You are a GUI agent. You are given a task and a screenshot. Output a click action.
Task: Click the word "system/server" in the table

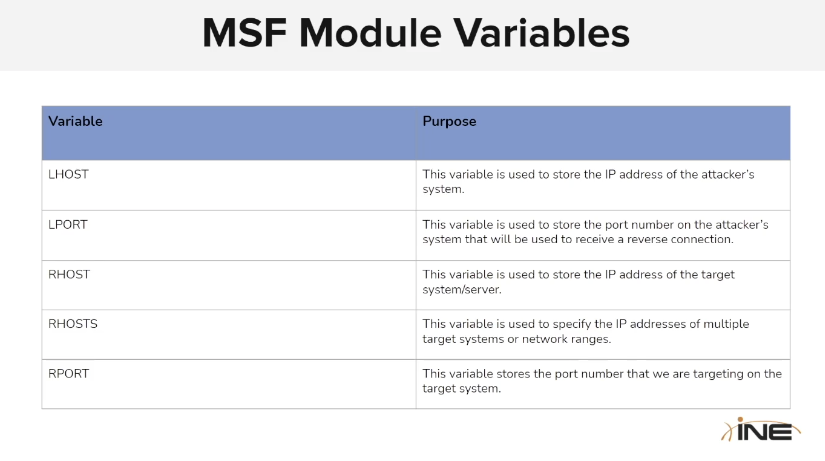tap(463, 289)
